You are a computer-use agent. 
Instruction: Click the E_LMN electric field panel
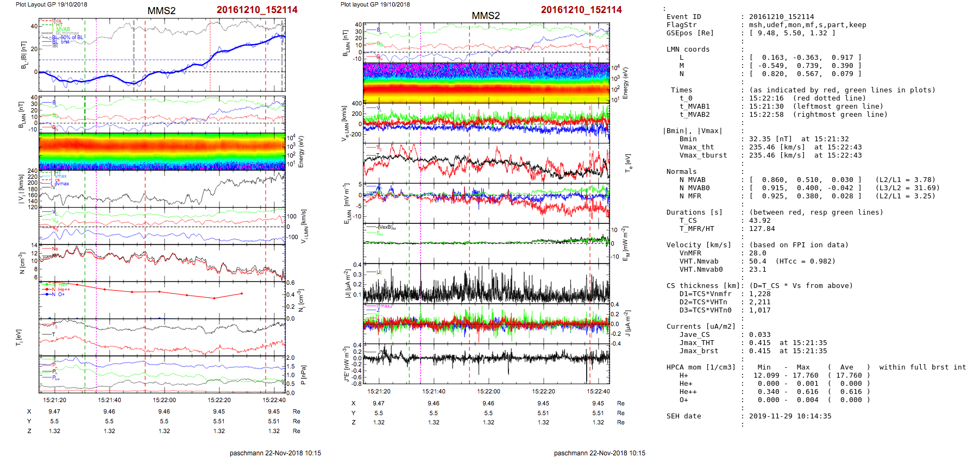coord(486,203)
